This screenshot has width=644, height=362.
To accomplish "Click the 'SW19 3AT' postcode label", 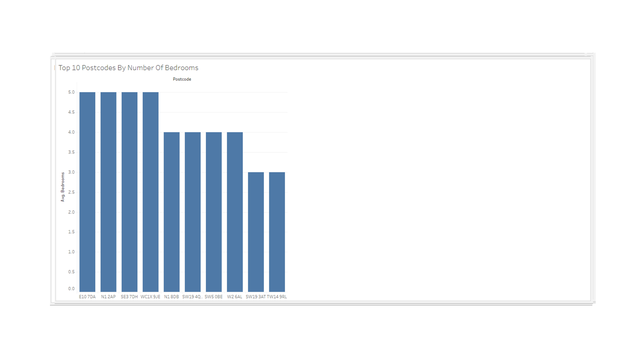I will coord(256,297).
